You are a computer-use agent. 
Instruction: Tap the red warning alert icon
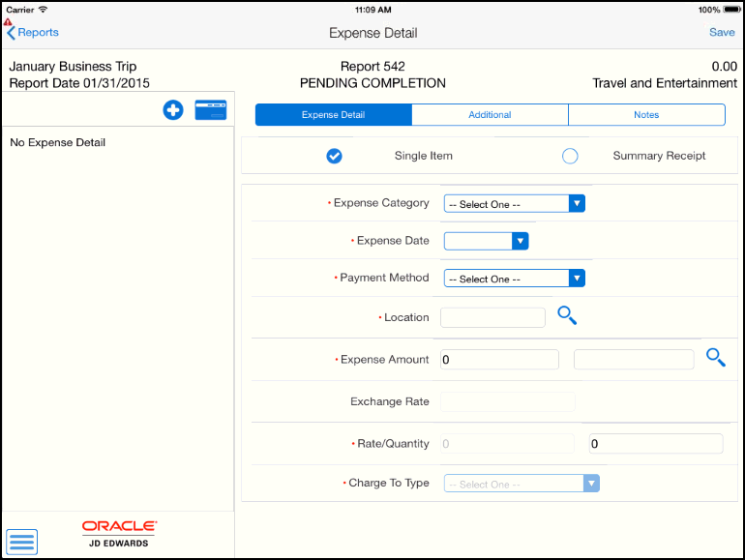pyautogui.click(x=8, y=22)
